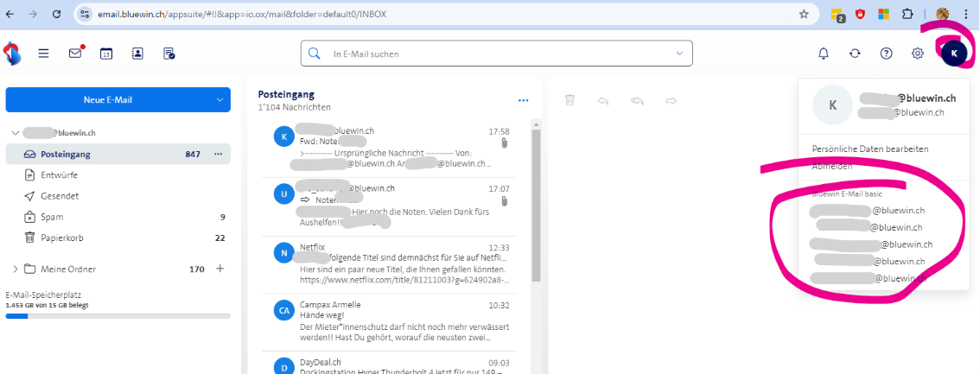980x374 pixels.
Task: Click the storage usage bar
Action: coord(118,316)
